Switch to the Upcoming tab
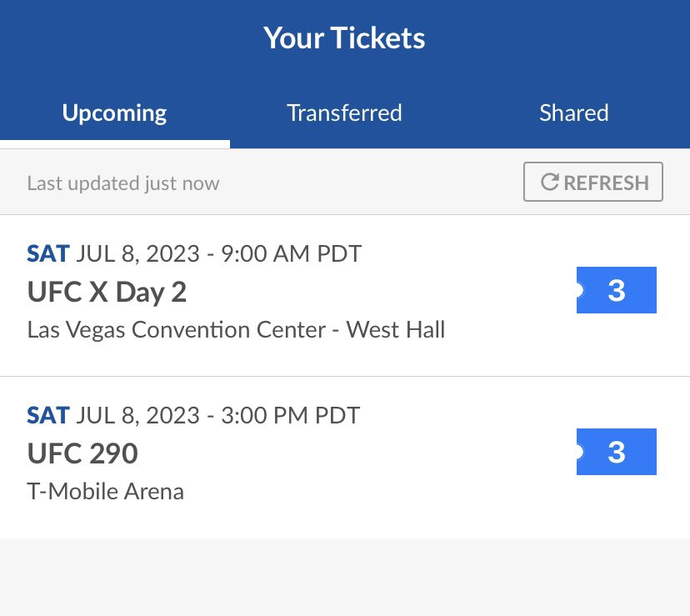This screenshot has height=616, width=690. tap(114, 113)
